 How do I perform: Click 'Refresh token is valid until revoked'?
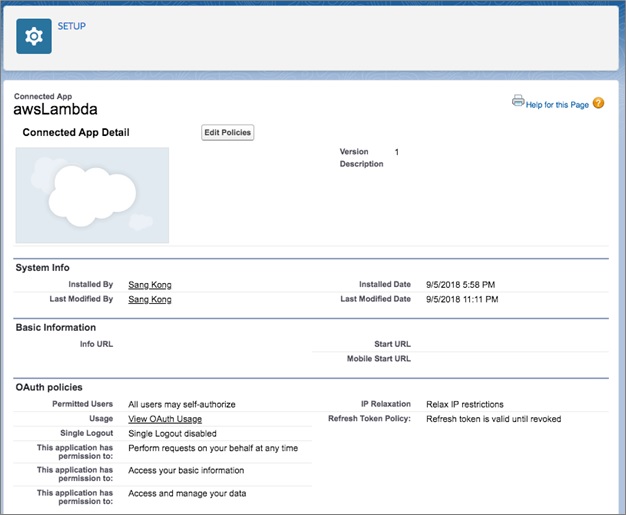click(493, 419)
